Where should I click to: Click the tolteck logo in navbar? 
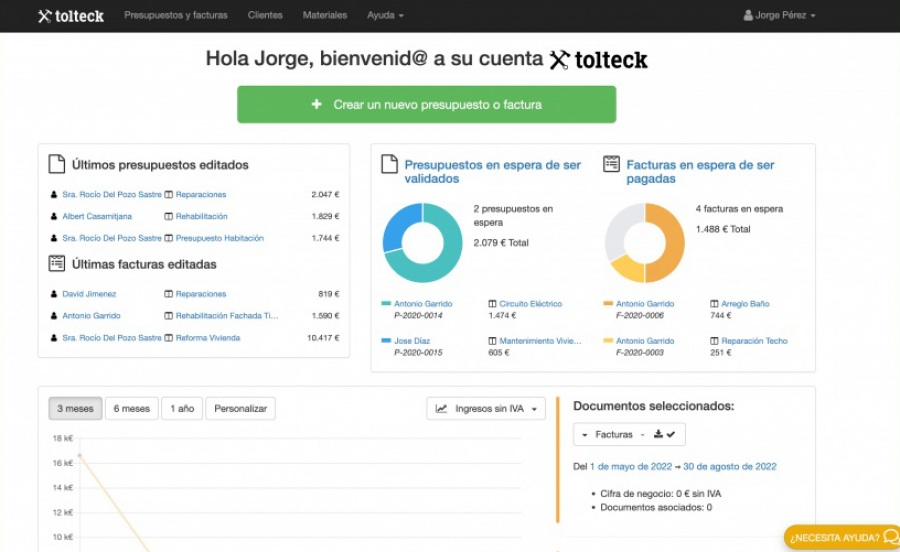pos(71,15)
